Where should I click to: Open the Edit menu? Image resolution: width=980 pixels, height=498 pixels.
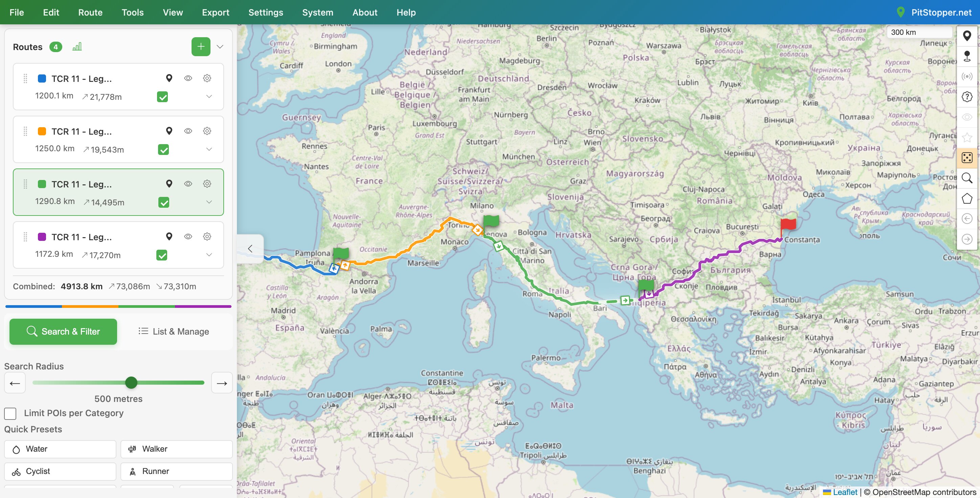pyautogui.click(x=51, y=12)
